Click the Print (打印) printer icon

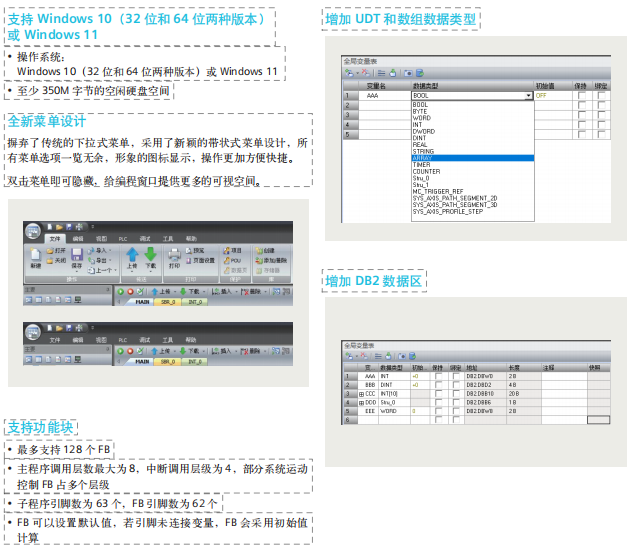tap(175, 255)
